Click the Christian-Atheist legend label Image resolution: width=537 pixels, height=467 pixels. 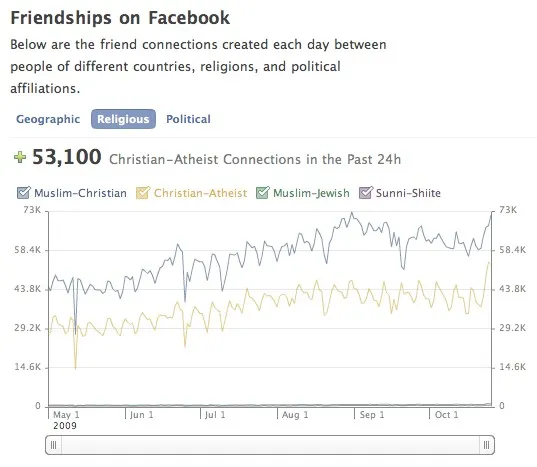pos(200,193)
